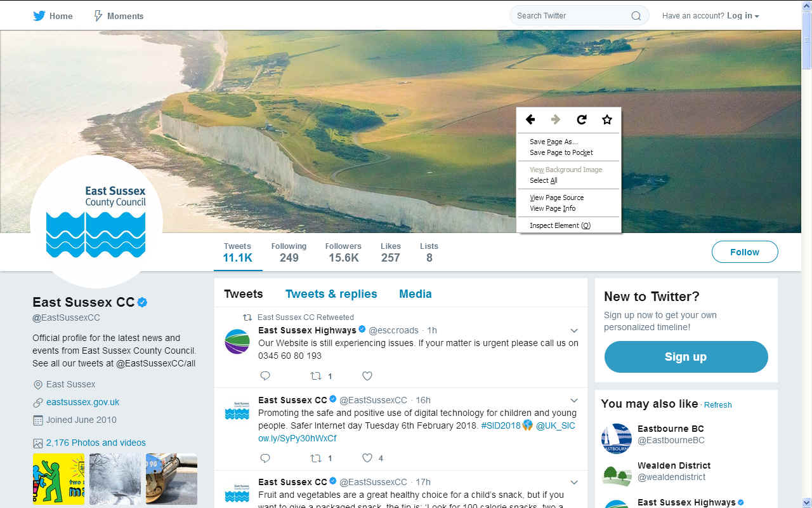
Task: Click the @UK_SIC mention
Action: coord(556,425)
